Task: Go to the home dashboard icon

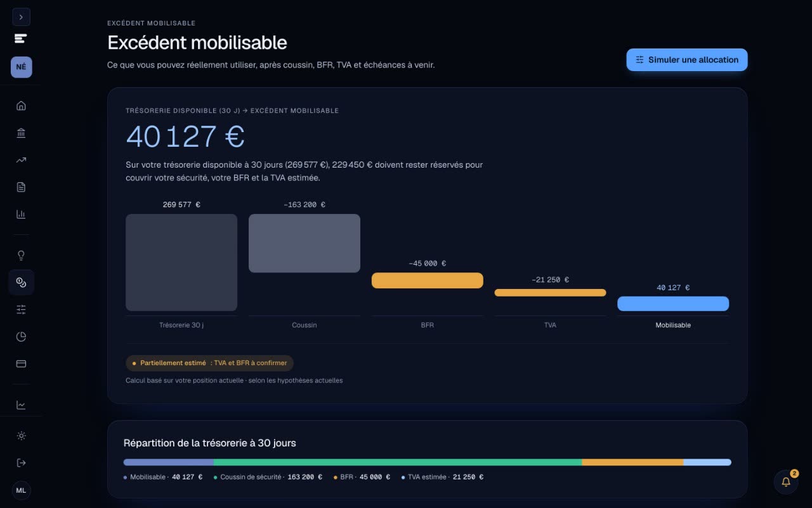Action: coord(21,105)
